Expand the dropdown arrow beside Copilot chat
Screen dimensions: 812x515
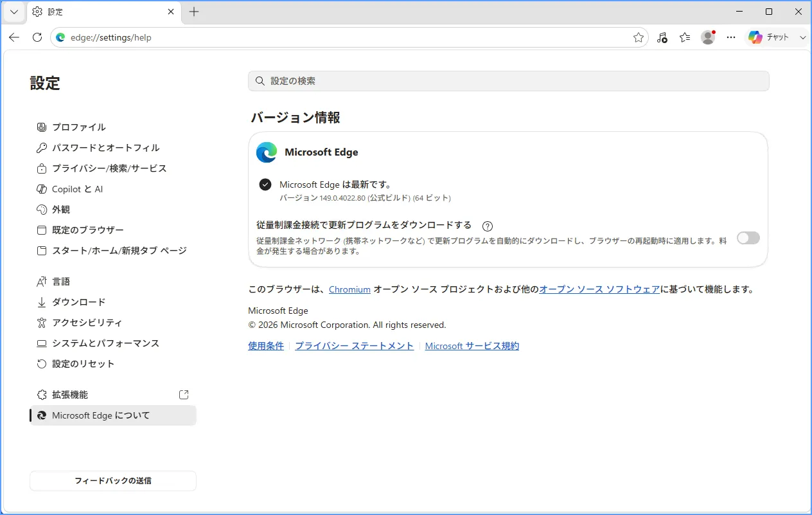802,37
